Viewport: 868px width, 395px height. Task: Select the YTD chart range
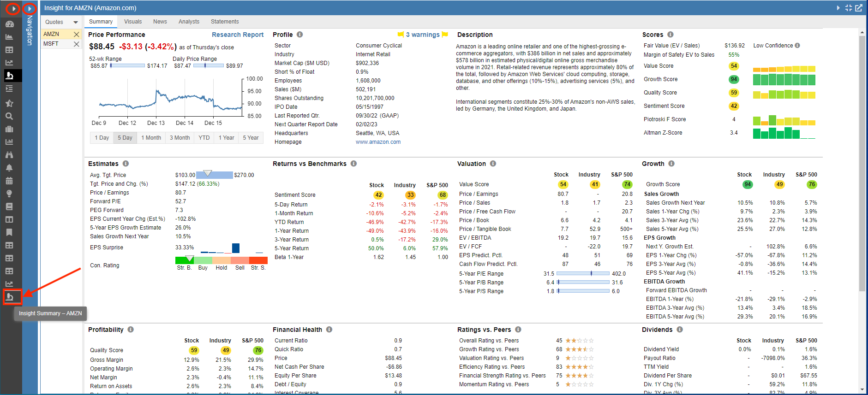204,138
